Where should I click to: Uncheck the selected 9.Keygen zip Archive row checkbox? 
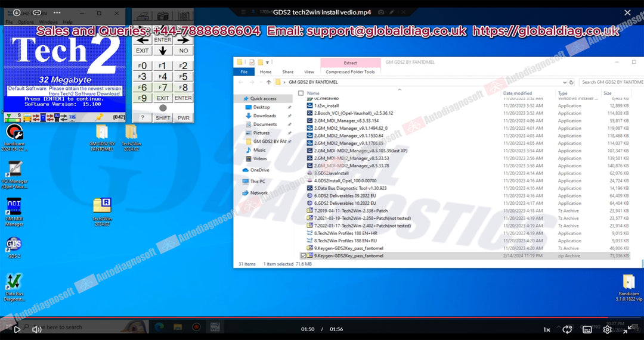click(x=304, y=255)
